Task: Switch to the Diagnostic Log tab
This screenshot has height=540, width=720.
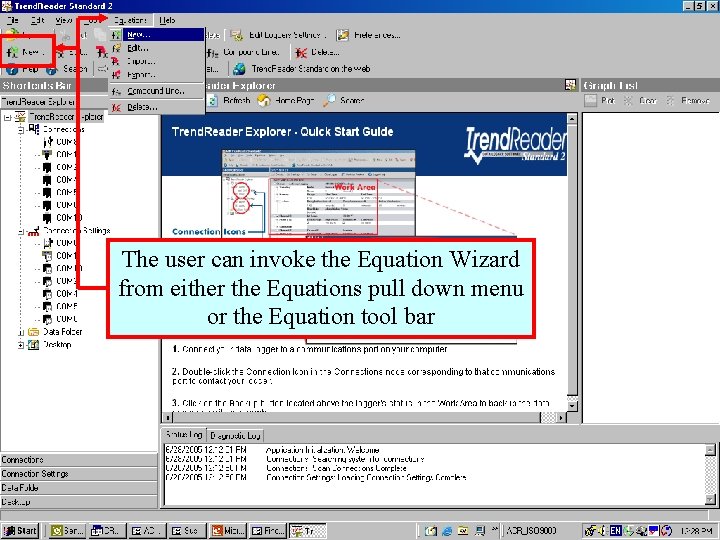Action: (x=235, y=435)
